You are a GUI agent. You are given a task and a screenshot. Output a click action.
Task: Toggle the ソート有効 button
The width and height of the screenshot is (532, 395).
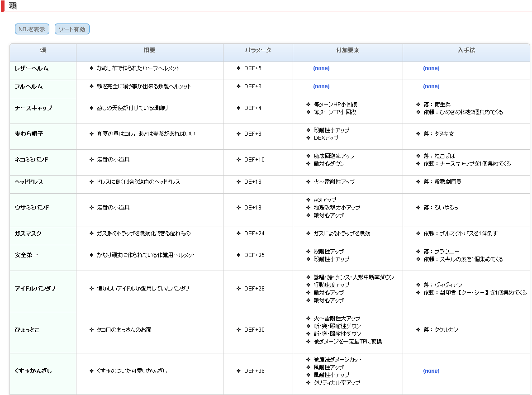(x=72, y=29)
